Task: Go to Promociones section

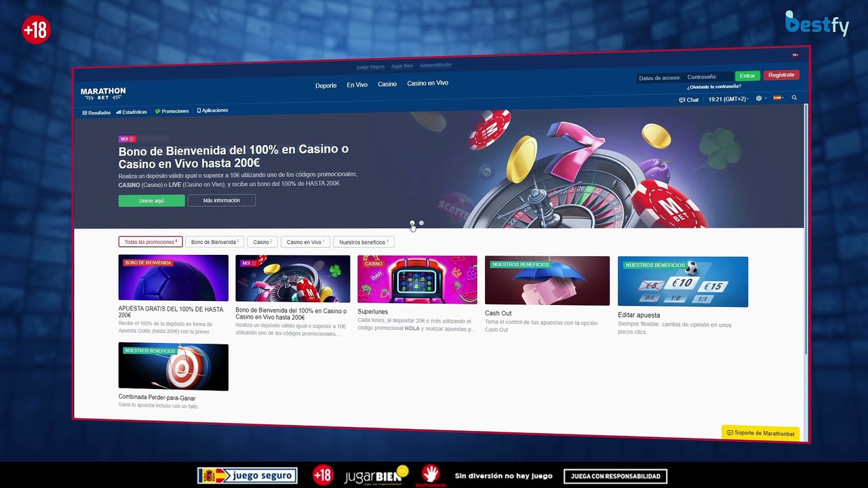Action: (172, 111)
